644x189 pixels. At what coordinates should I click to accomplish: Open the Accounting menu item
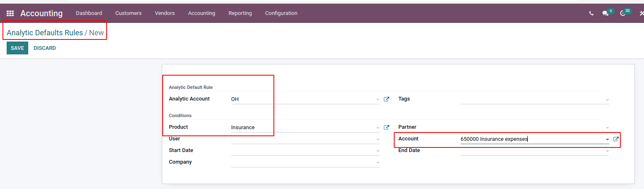[x=202, y=13]
